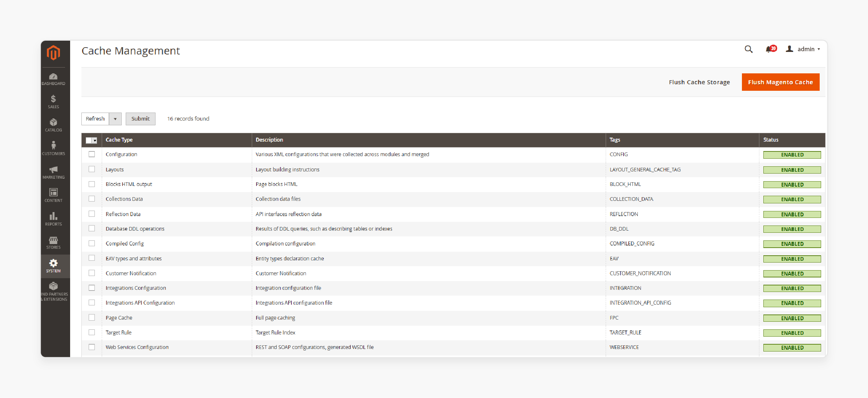Click '16 records found' text
This screenshot has height=398, width=868.
[x=188, y=119]
